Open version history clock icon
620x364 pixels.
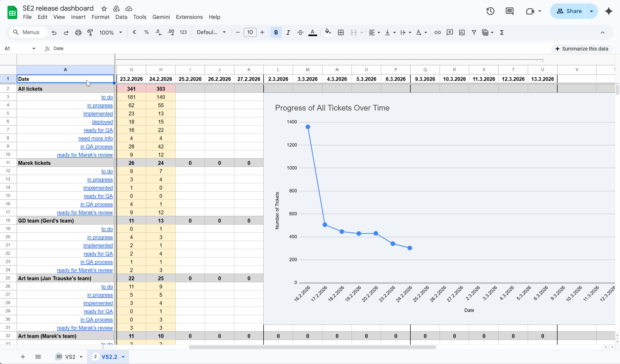tap(490, 11)
